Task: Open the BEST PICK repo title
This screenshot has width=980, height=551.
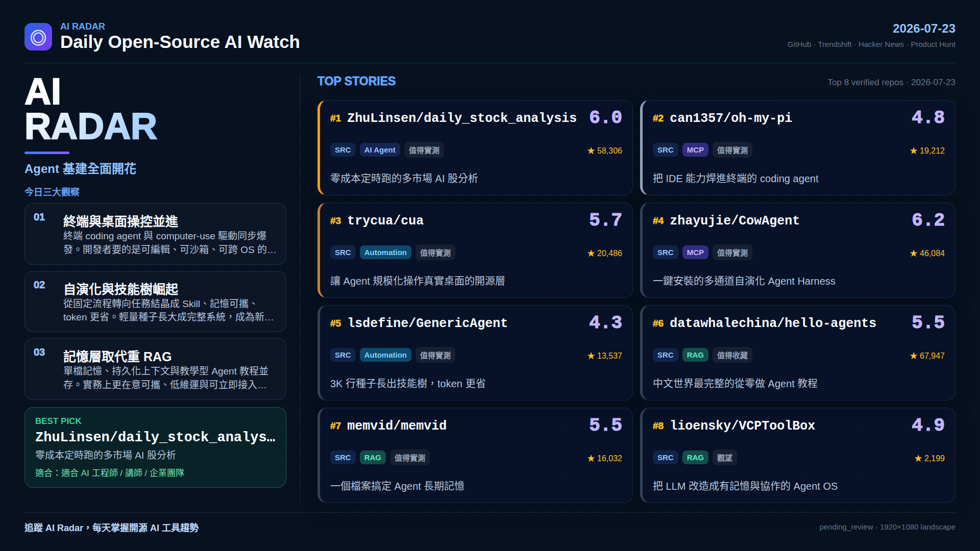Action: [155, 437]
